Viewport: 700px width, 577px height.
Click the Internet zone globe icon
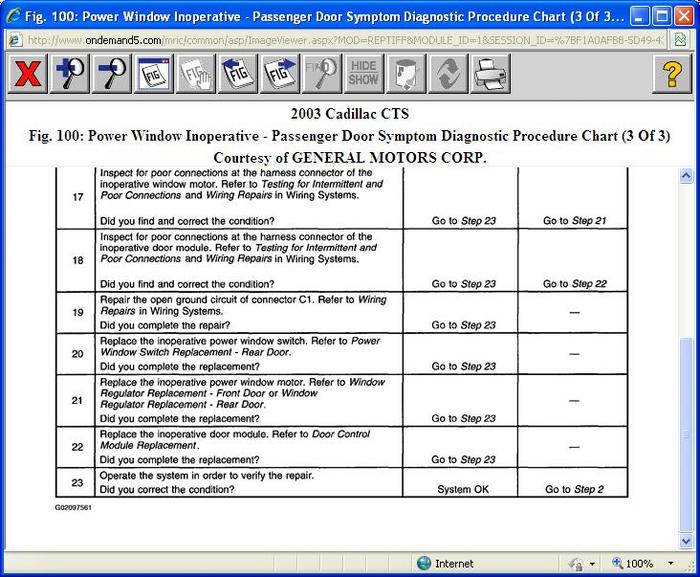[424, 564]
